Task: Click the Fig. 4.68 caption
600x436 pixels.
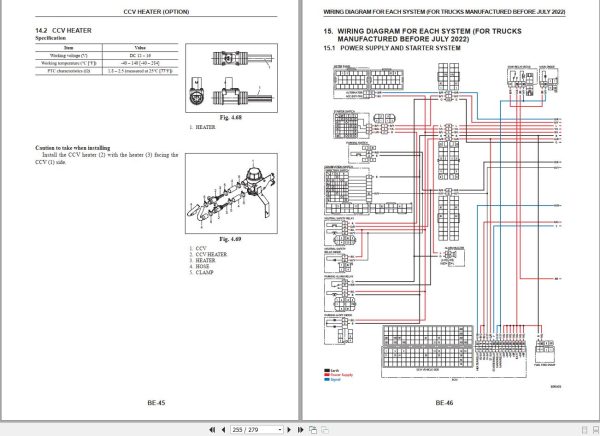Action: coord(231,118)
